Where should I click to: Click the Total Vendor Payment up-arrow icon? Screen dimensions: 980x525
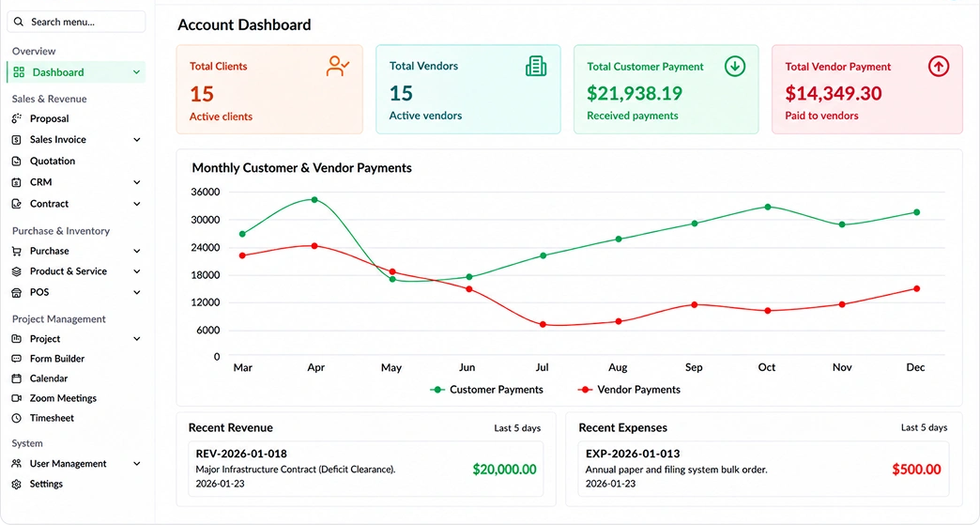click(x=938, y=67)
